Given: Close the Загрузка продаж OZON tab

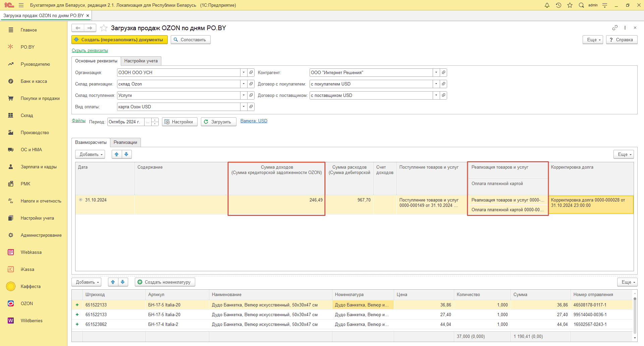Looking at the screenshot, I should pos(88,15).
